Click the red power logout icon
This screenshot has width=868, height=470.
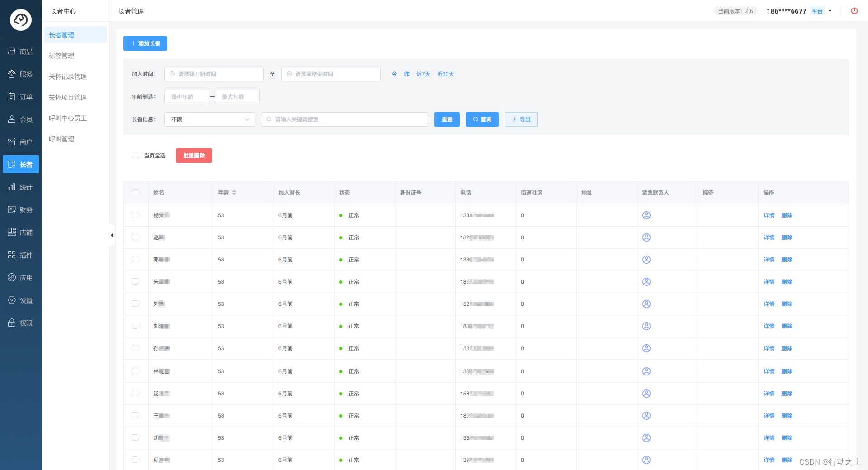tap(854, 11)
